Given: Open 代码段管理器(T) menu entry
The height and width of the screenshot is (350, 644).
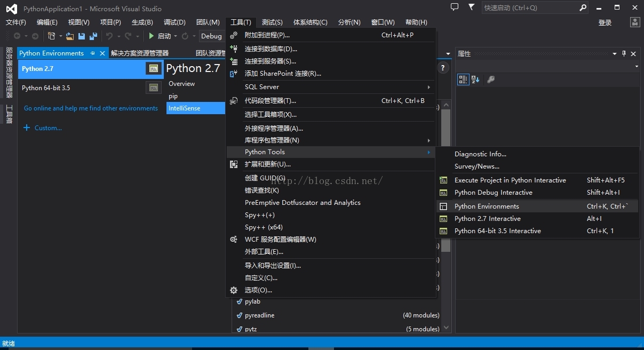Looking at the screenshot, I should [x=331, y=101].
